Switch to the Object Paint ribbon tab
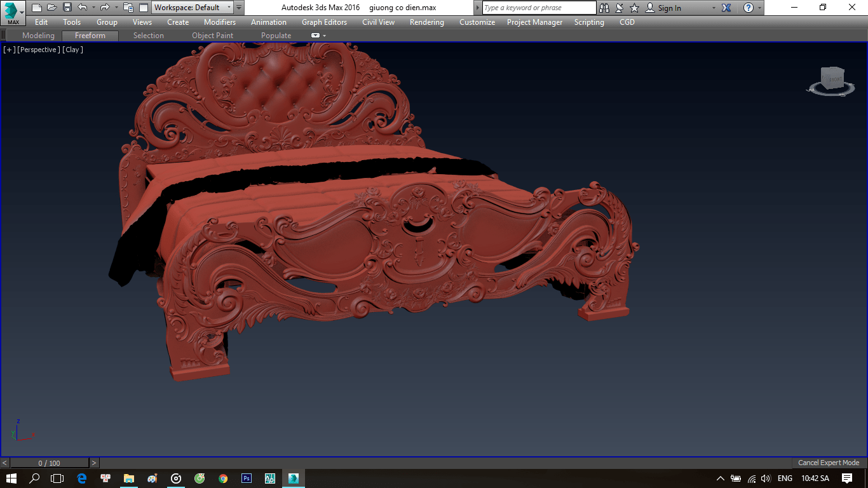 click(212, 36)
